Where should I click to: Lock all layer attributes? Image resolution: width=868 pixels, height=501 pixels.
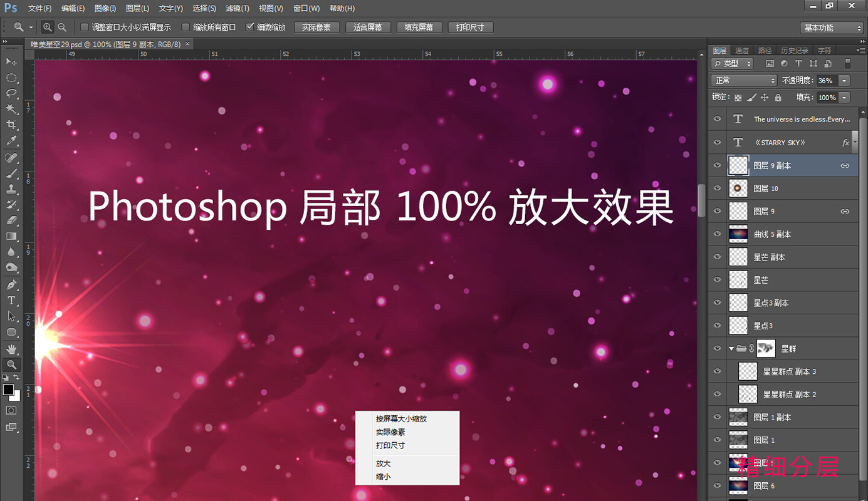click(778, 98)
